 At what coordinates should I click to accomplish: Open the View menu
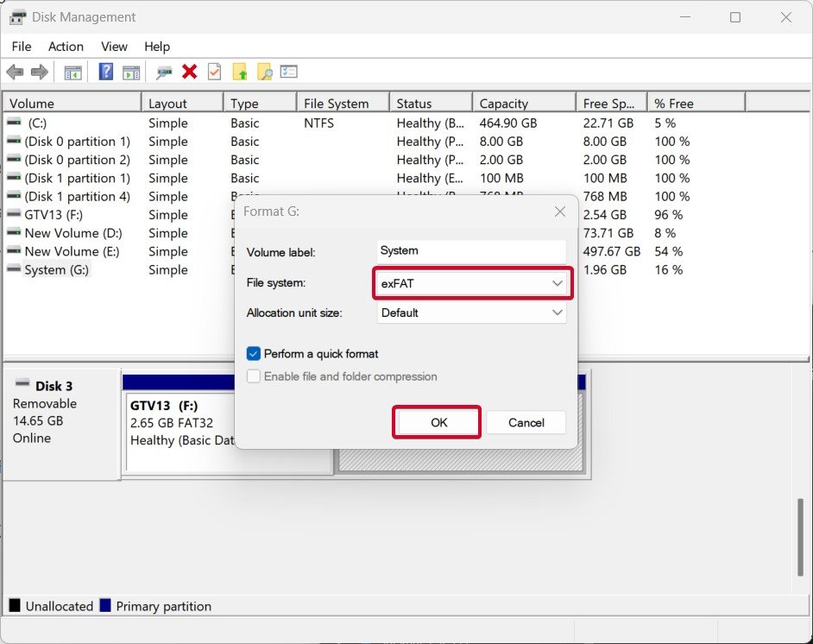point(113,47)
